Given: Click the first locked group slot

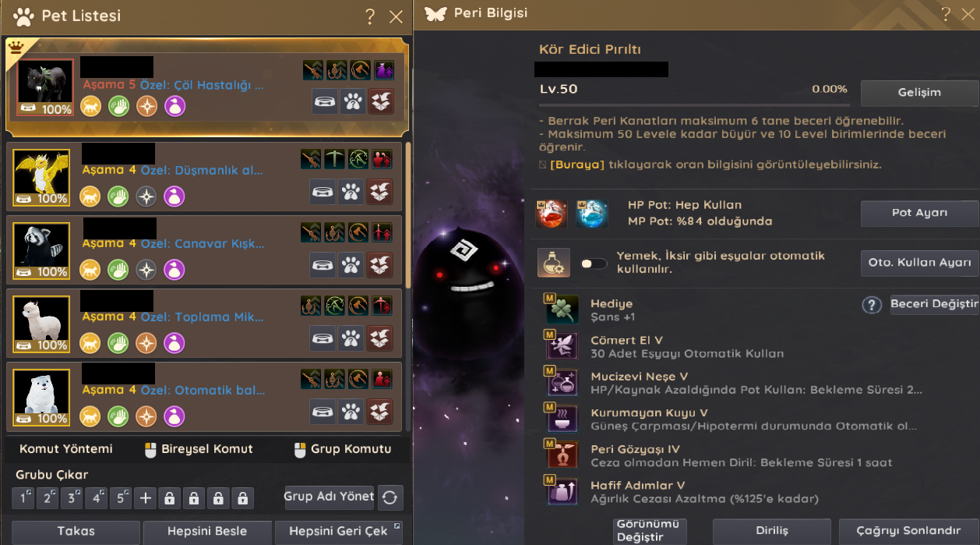Looking at the screenshot, I should click(169, 498).
